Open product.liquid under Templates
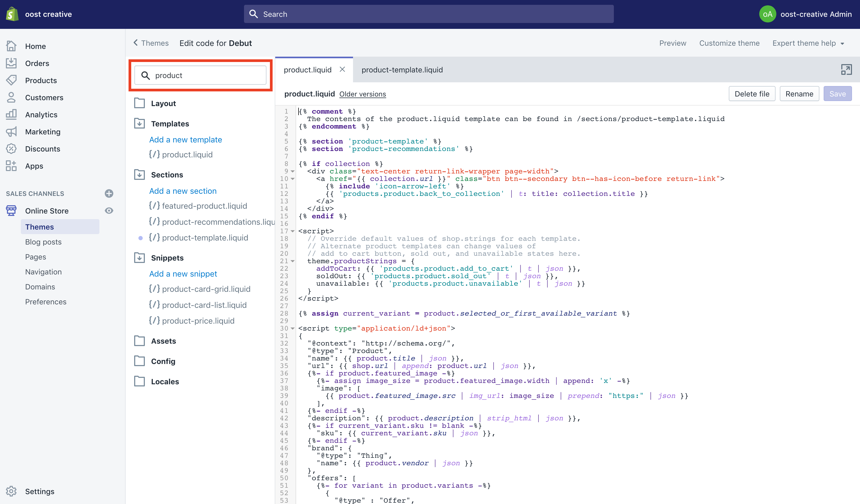The image size is (860, 504). tap(181, 154)
